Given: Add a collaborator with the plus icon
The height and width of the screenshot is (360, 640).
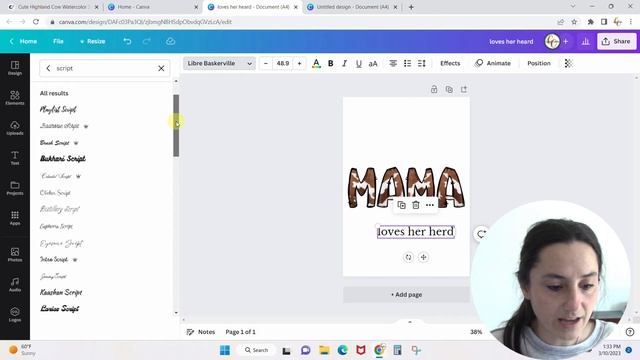Looking at the screenshot, I should tap(566, 41).
